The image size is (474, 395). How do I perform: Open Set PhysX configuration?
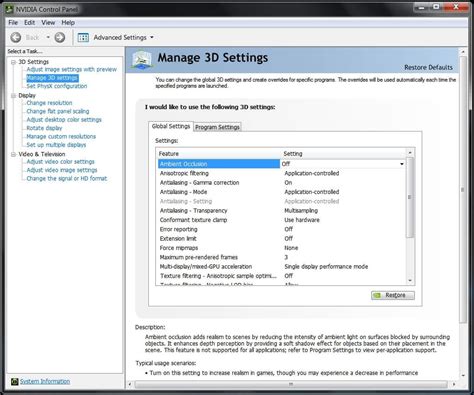[x=57, y=86]
